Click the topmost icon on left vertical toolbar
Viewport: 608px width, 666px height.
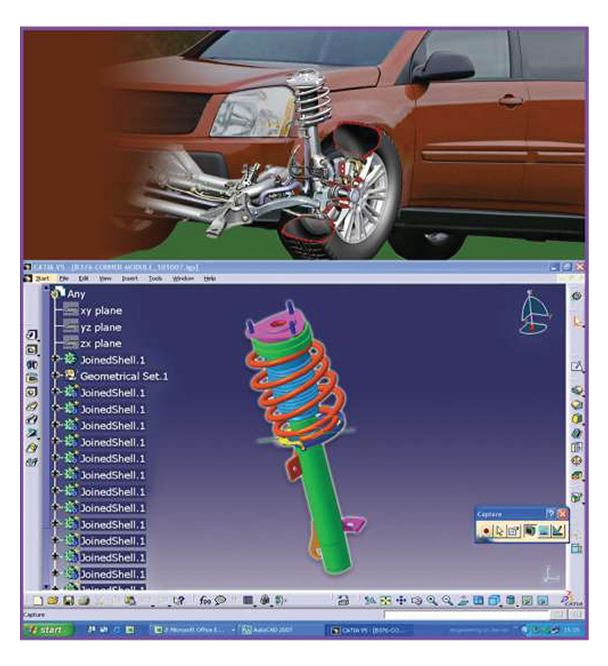click(32, 335)
